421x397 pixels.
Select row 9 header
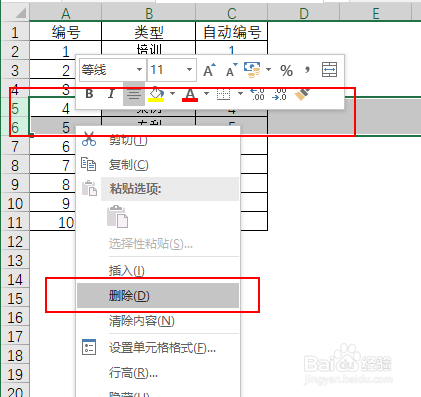click(15, 184)
